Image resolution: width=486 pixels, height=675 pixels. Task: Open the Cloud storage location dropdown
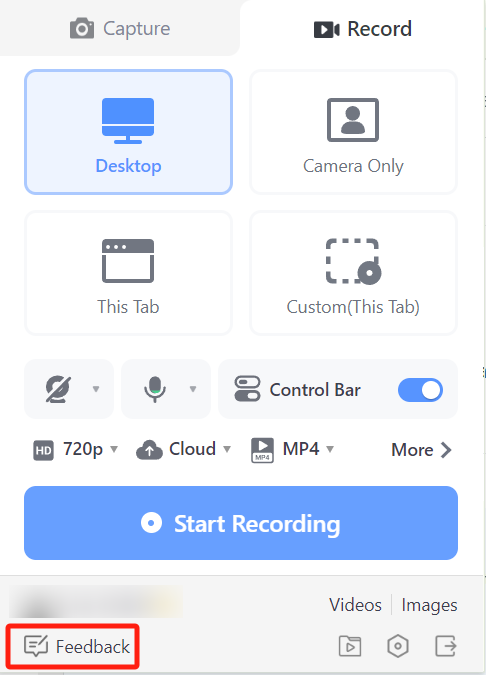point(184,449)
